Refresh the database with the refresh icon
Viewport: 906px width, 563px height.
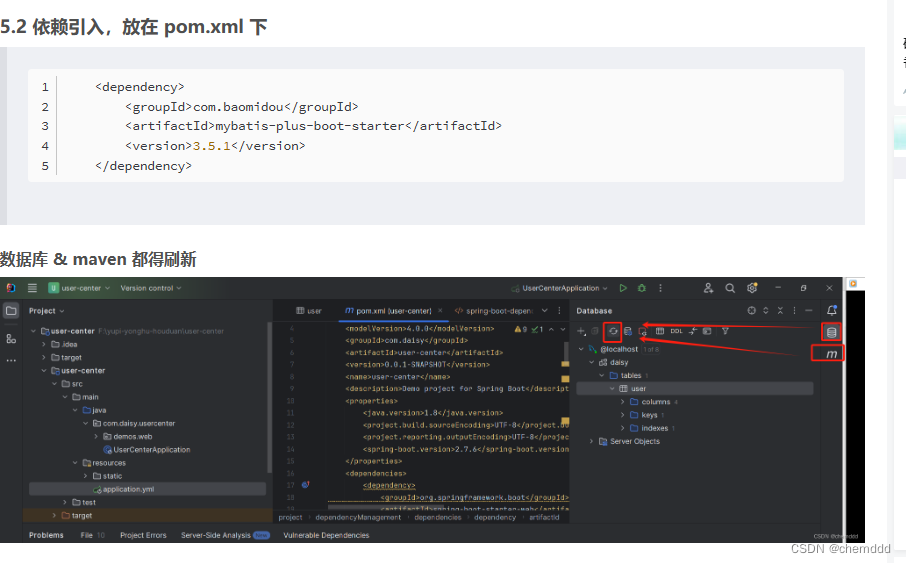point(613,331)
